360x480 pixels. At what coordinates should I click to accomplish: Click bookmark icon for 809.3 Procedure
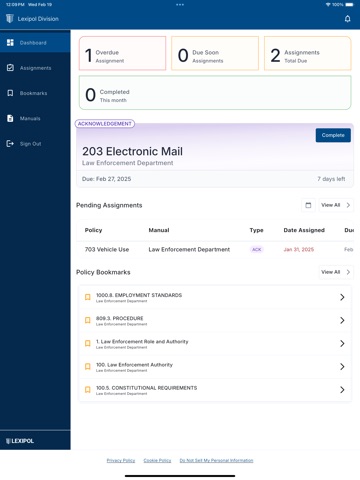pyautogui.click(x=87, y=320)
